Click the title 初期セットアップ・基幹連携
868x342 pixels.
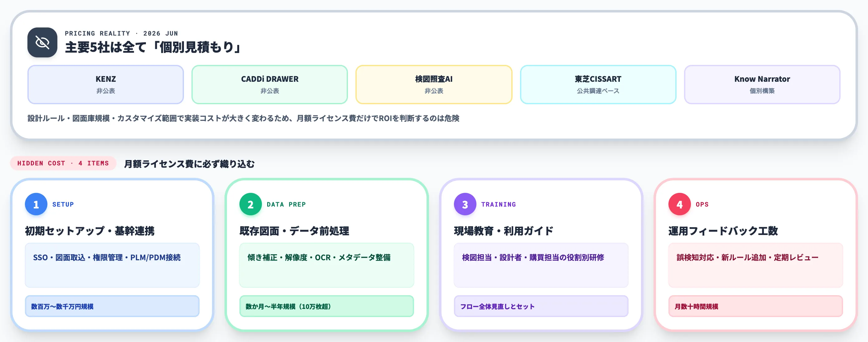[89, 231]
